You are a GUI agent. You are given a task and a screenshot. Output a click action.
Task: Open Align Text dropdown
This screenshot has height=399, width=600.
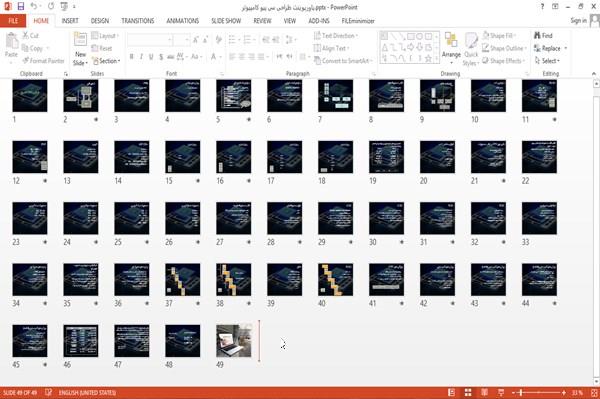point(331,48)
